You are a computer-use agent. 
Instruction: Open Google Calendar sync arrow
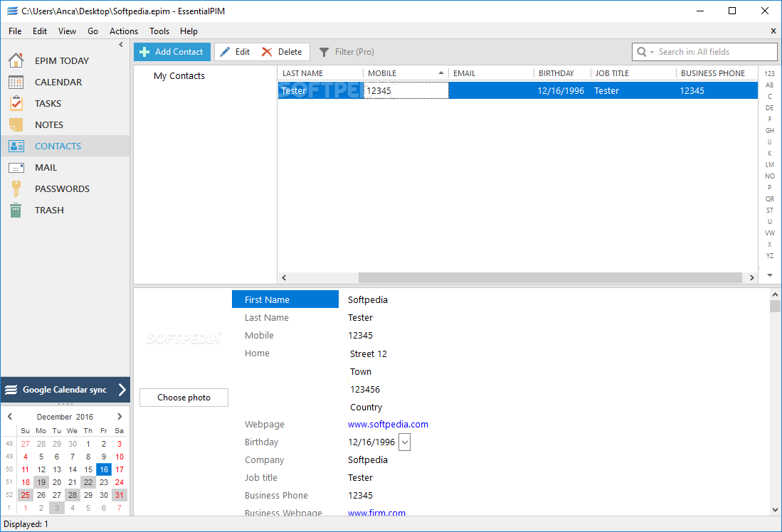click(x=122, y=390)
